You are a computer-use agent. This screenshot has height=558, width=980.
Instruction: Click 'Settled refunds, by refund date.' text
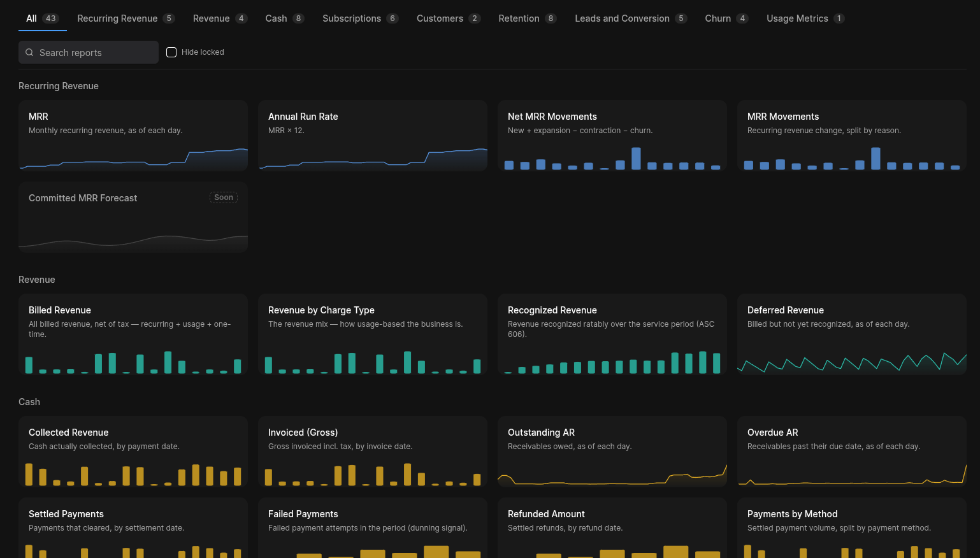pos(565,528)
